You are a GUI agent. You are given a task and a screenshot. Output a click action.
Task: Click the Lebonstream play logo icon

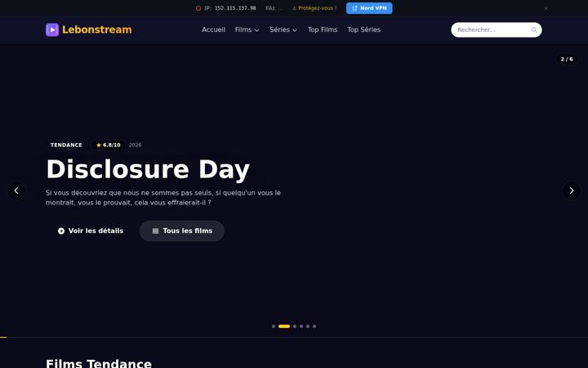(52, 29)
